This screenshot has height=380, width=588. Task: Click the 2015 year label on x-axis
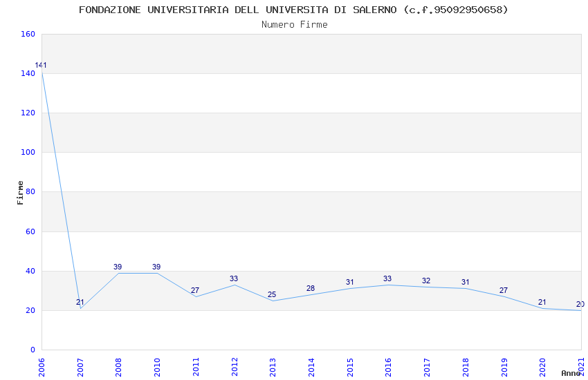(x=350, y=366)
